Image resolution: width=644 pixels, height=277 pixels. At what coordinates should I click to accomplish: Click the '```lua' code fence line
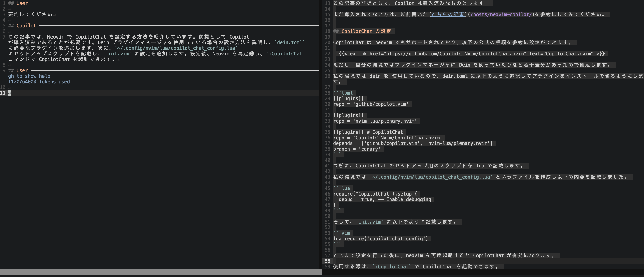tap(341, 188)
